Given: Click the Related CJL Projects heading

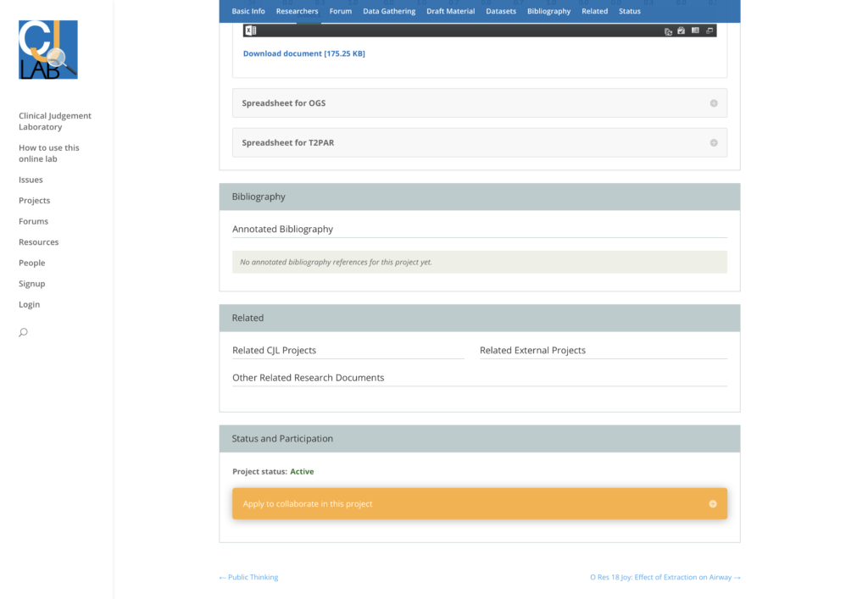Looking at the screenshot, I should click(274, 350).
